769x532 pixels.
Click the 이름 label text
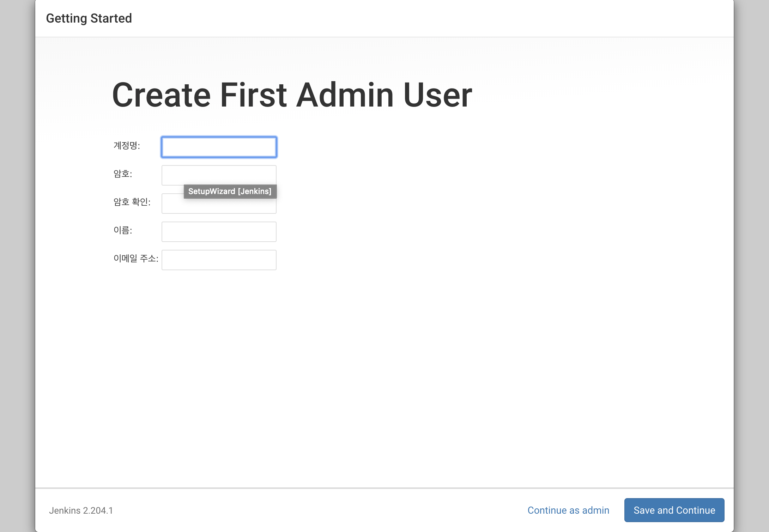122,230
